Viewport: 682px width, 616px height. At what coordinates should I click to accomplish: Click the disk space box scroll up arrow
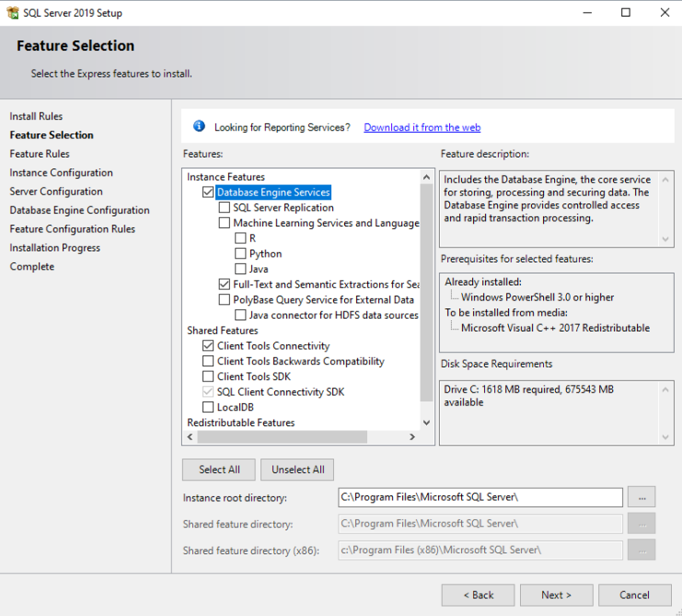(x=665, y=389)
